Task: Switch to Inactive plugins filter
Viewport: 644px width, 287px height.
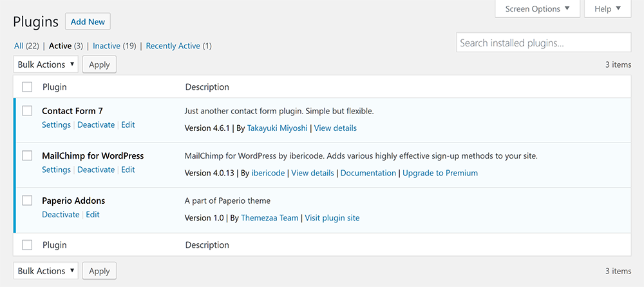Action: pos(106,46)
